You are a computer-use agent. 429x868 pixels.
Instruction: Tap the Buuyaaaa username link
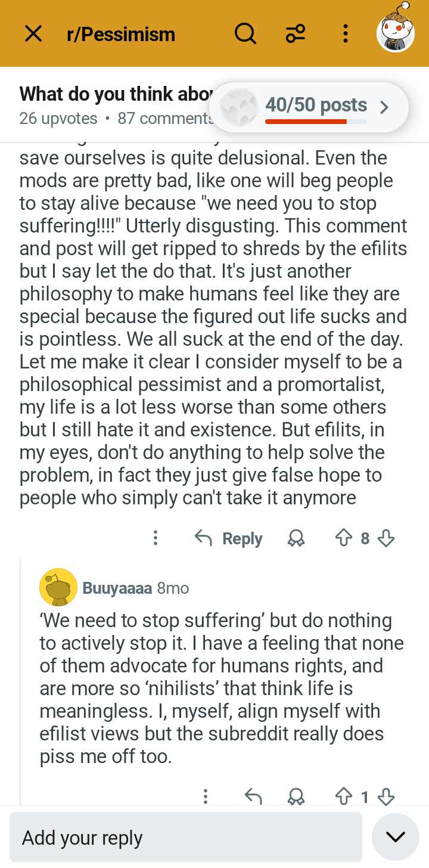(x=117, y=587)
